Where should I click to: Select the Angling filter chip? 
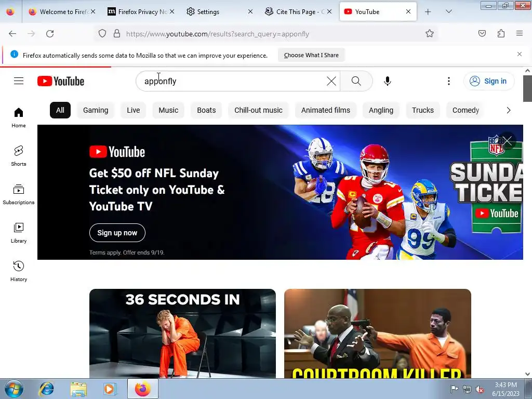point(381,110)
